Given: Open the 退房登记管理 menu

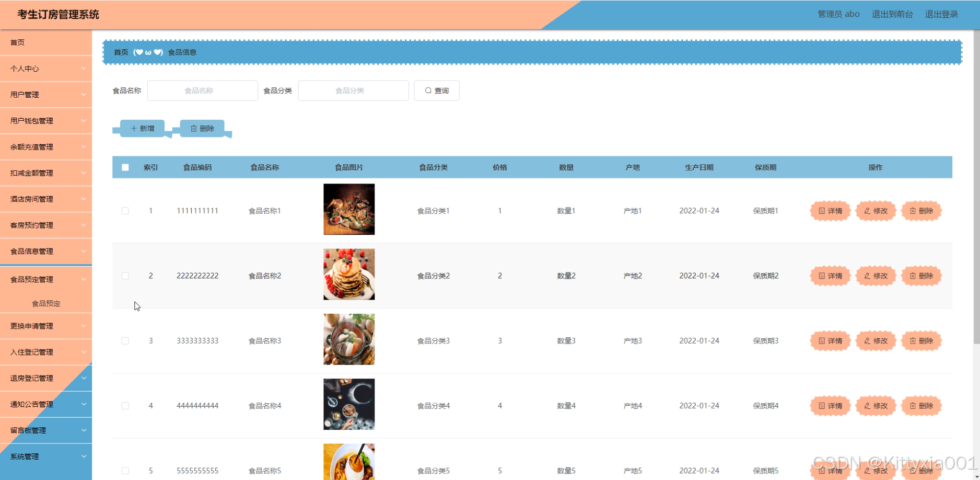Looking at the screenshot, I should [46, 378].
